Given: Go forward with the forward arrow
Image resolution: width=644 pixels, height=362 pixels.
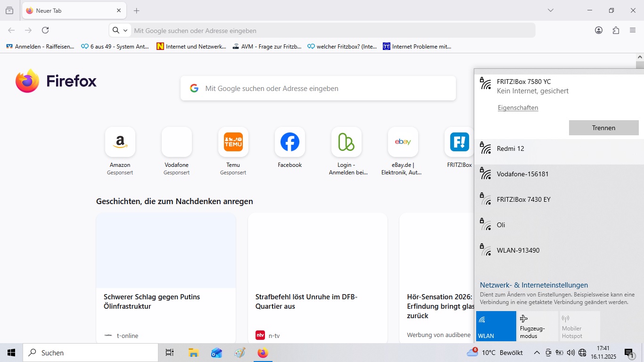Looking at the screenshot, I should point(28,30).
